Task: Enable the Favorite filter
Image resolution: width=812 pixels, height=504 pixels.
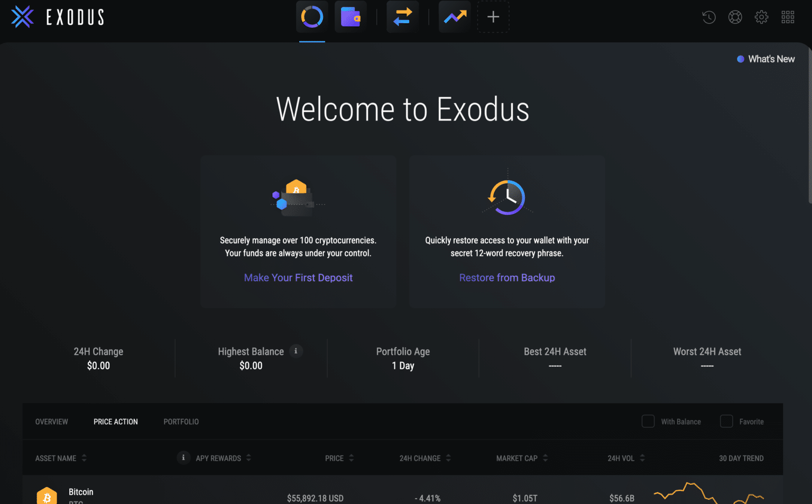Action: 726,421
